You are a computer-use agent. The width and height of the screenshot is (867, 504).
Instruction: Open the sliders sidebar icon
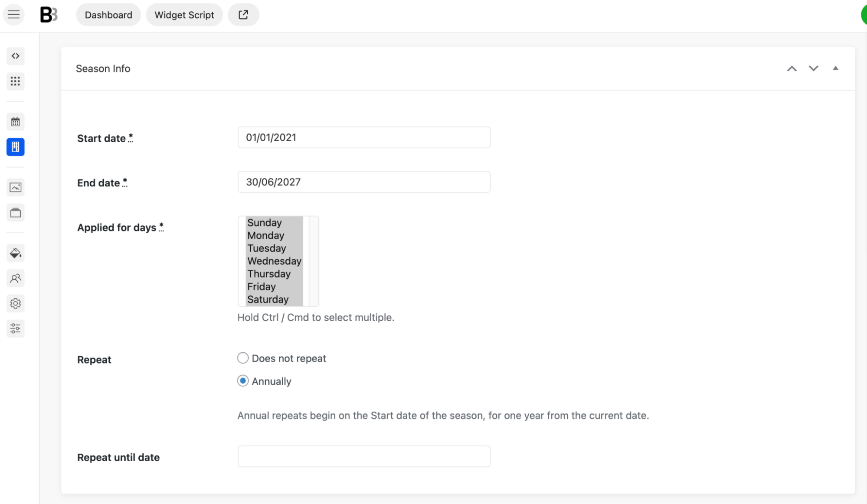[x=16, y=328]
